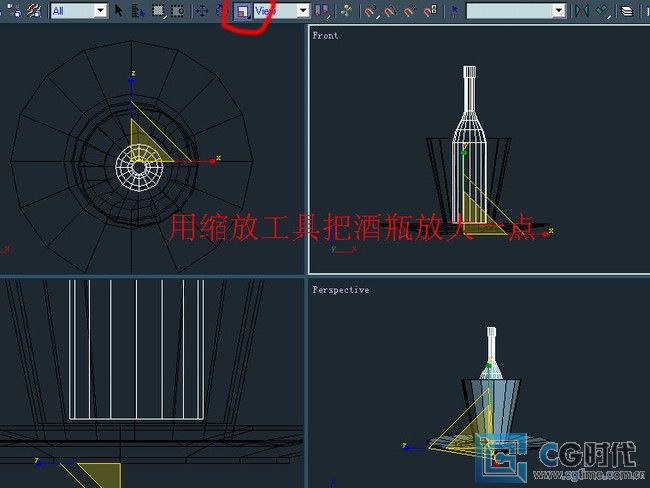The height and width of the screenshot is (488, 650).
Task: Open the Layer Manager stack icon
Action: pyautogui.click(x=626, y=11)
